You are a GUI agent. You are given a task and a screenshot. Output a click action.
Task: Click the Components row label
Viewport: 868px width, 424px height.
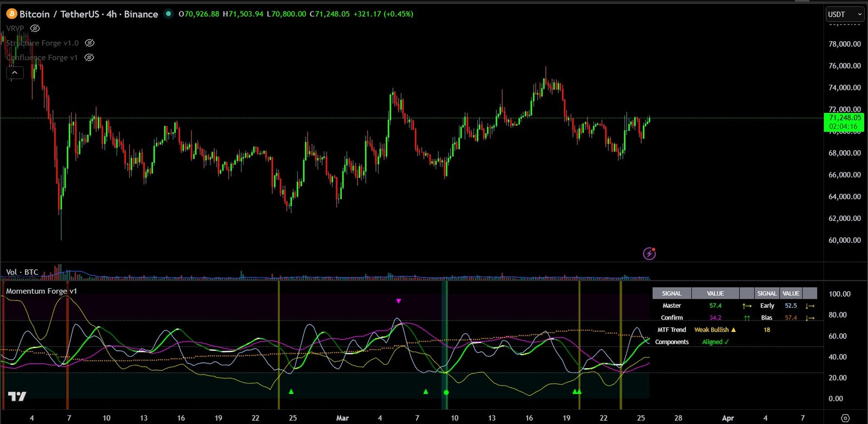[x=672, y=342]
